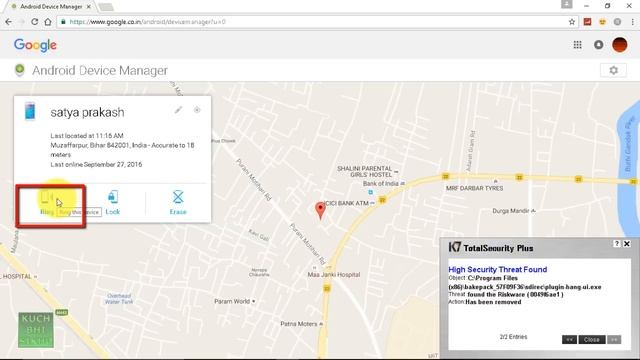Click Maa Janki Hospital map label
The height and width of the screenshot is (360, 640).
click(x=334, y=275)
